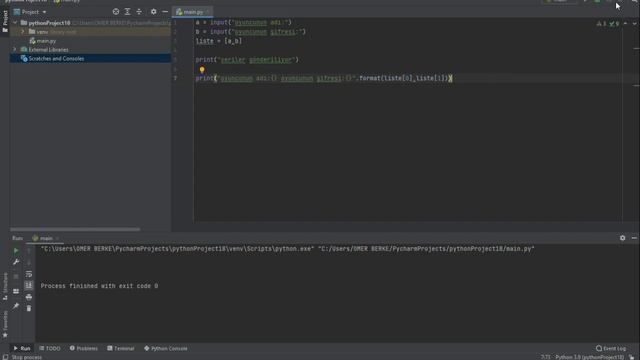This screenshot has width=640, height=360.
Task: Click the grayed stop square in Run panel
Action: click(x=16, y=277)
